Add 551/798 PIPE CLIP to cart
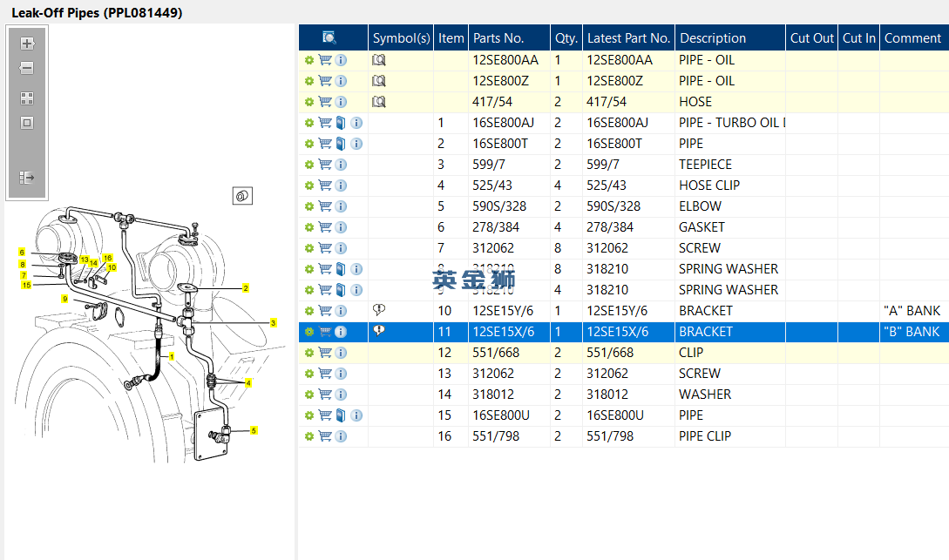The width and height of the screenshot is (949, 560). pos(325,436)
